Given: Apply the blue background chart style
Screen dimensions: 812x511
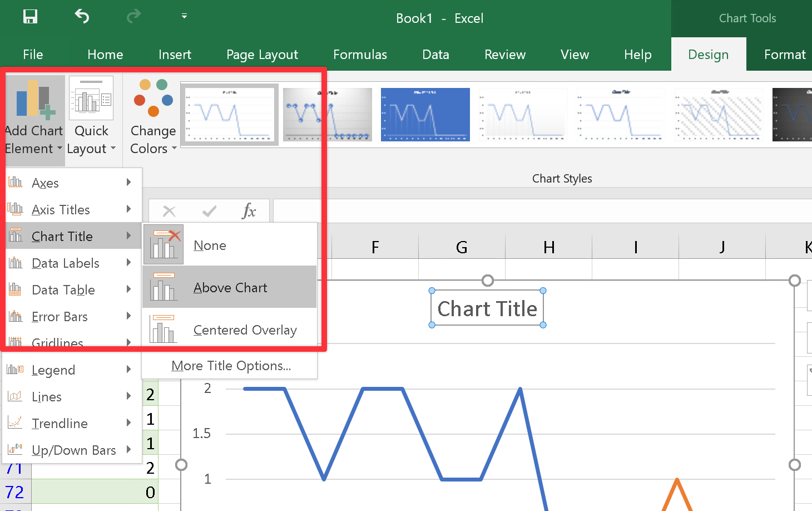Looking at the screenshot, I should coord(425,114).
